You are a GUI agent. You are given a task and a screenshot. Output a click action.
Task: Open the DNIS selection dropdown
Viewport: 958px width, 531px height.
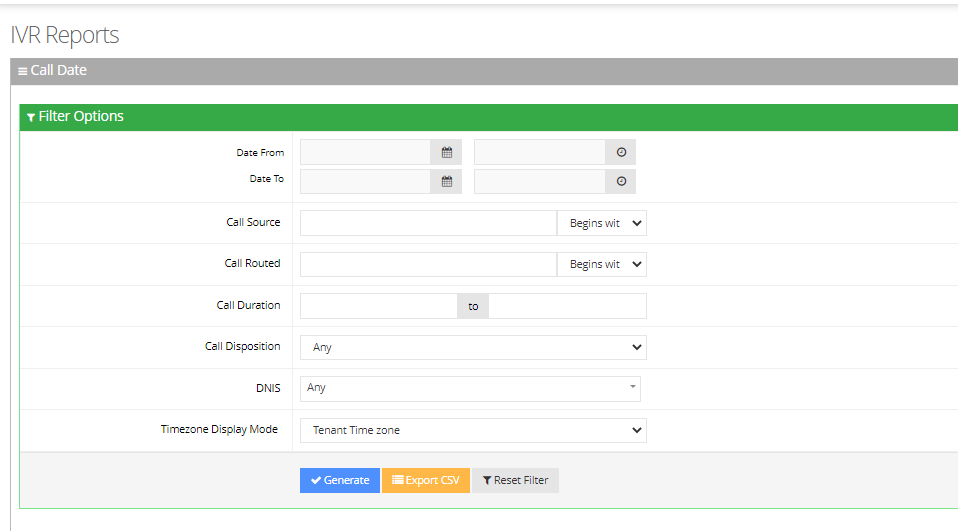pos(470,388)
